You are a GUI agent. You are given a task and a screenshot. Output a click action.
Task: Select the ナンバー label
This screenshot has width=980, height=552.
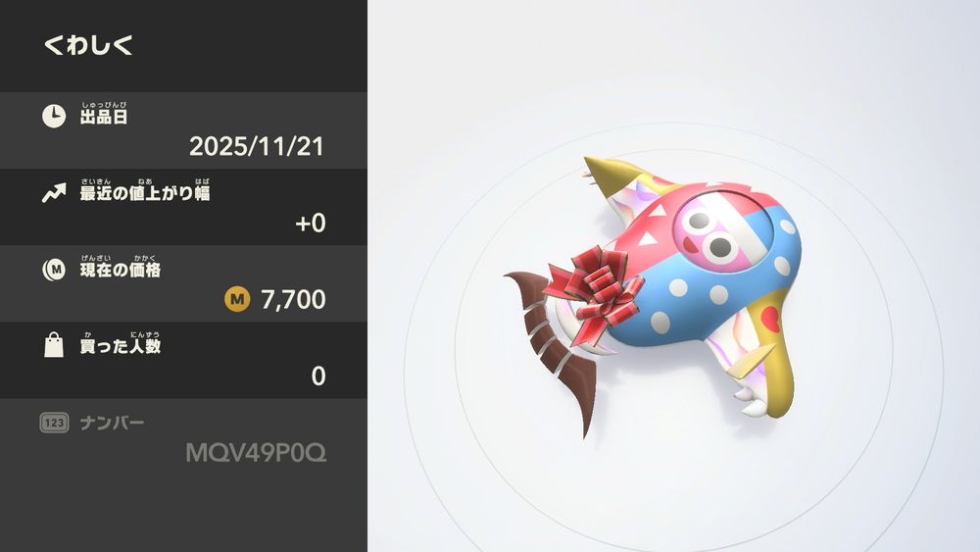pyautogui.click(x=112, y=423)
